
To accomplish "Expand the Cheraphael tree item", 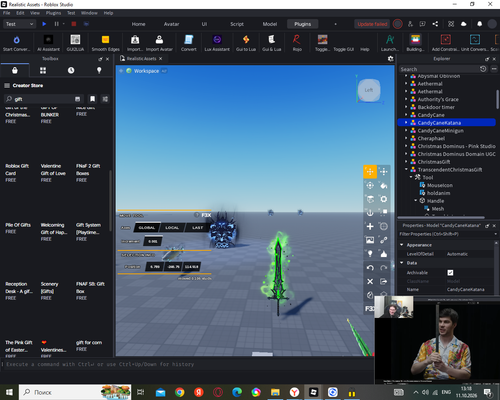I will pyautogui.click(x=406, y=138).
